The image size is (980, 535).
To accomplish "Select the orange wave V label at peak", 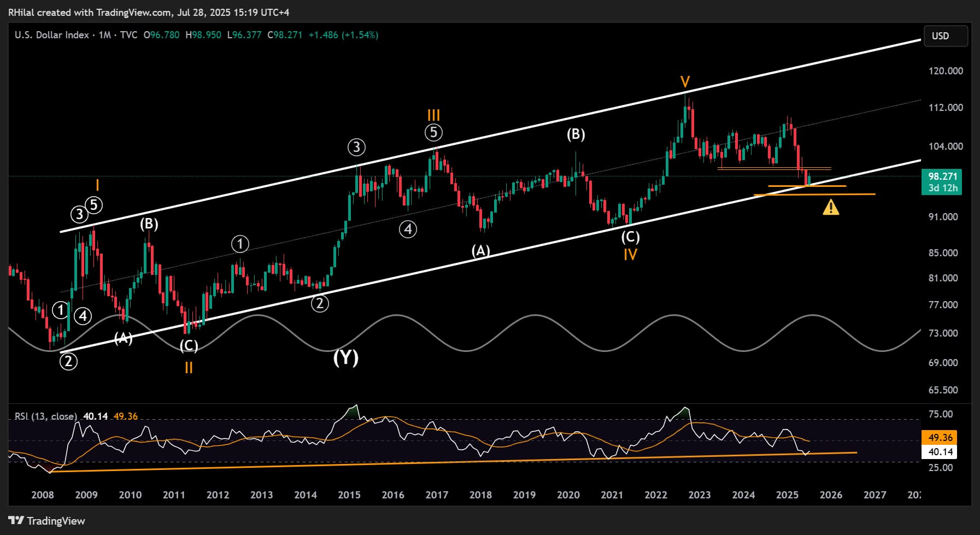I will [x=685, y=83].
